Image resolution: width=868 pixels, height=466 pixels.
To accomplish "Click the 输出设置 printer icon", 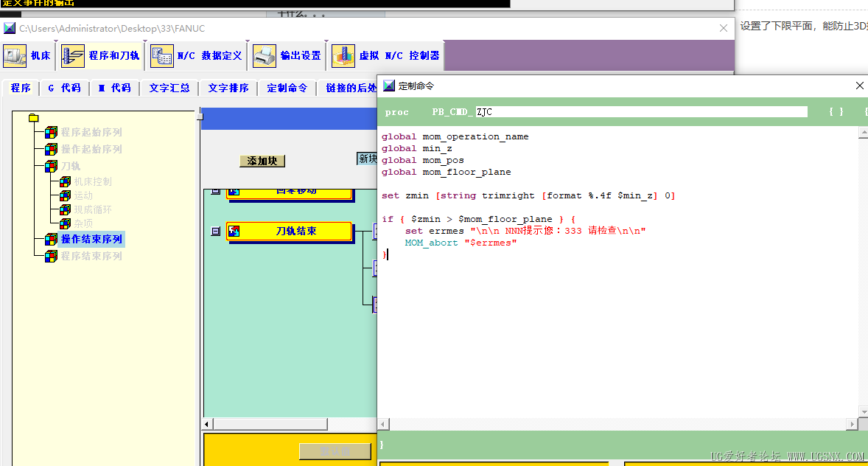I will 265,56.
